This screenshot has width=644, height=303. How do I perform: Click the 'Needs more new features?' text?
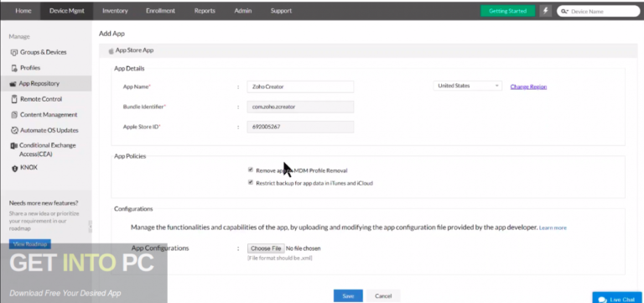[x=44, y=203]
